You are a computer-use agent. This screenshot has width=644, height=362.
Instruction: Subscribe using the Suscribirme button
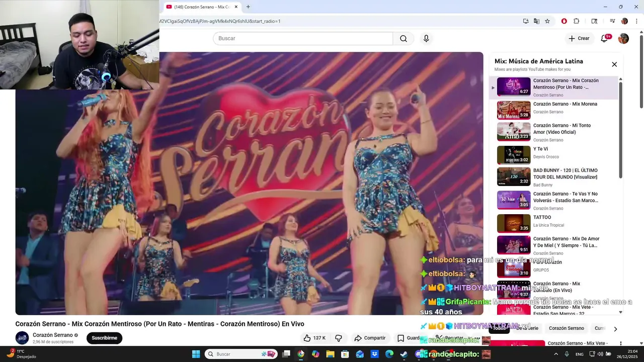pyautogui.click(x=104, y=338)
